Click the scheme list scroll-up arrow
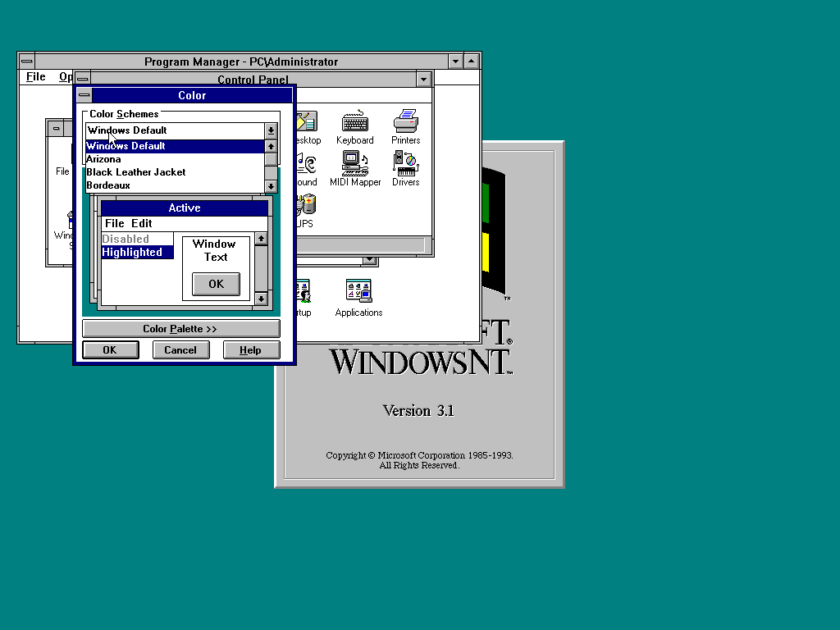Screen dimensions: 840x630 click(271, 146)
